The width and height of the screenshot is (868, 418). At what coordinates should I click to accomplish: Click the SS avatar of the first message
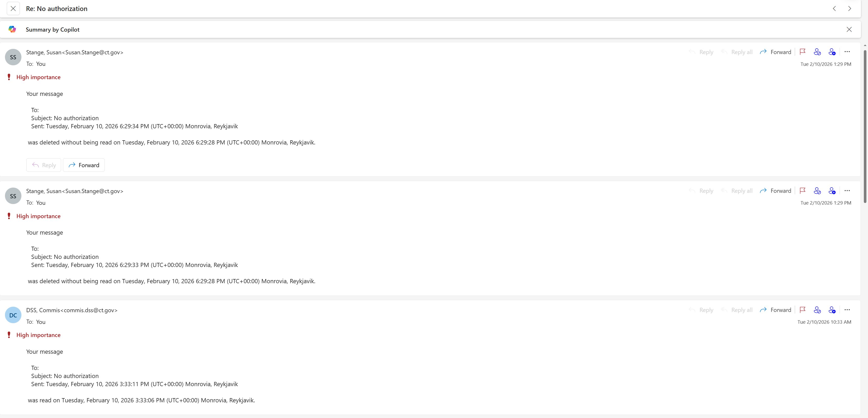[13, 57]
